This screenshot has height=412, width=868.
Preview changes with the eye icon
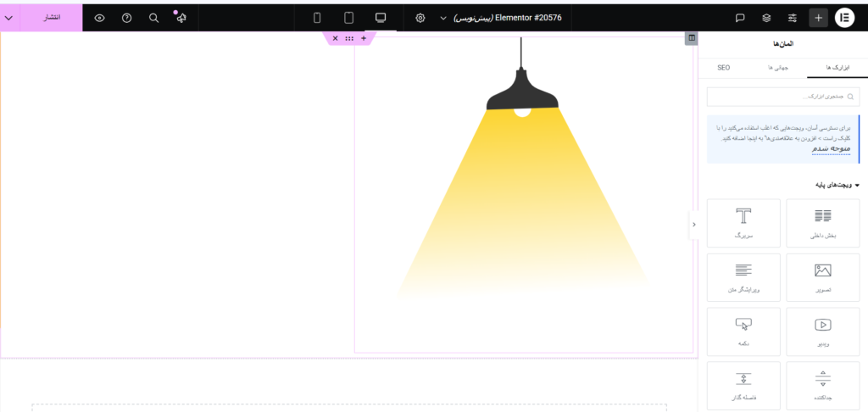pos(100,17)
